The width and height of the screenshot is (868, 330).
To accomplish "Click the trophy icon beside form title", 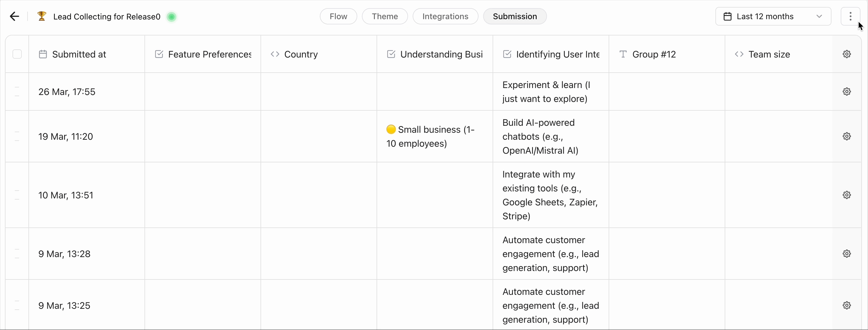I will [42, 16].
